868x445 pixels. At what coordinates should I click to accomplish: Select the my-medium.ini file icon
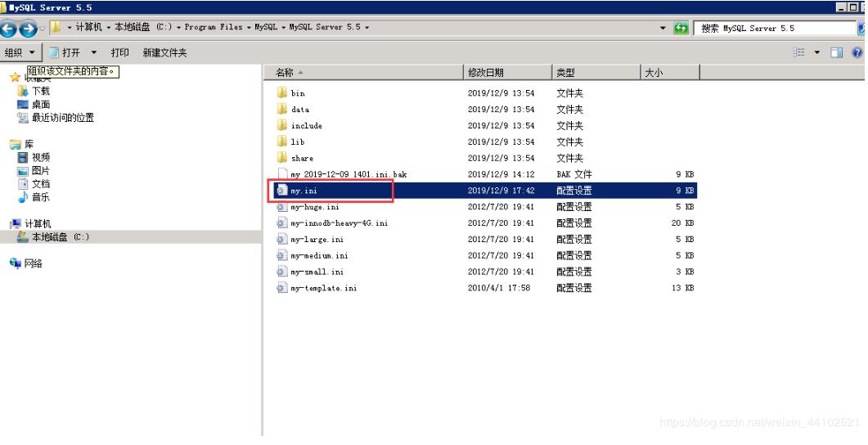click(282, 255)
